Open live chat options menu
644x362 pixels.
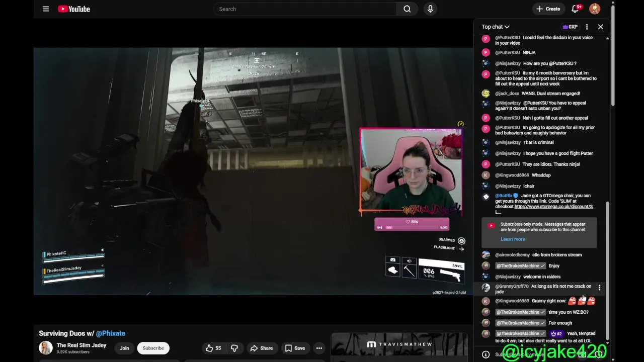(x=587, y=27)
